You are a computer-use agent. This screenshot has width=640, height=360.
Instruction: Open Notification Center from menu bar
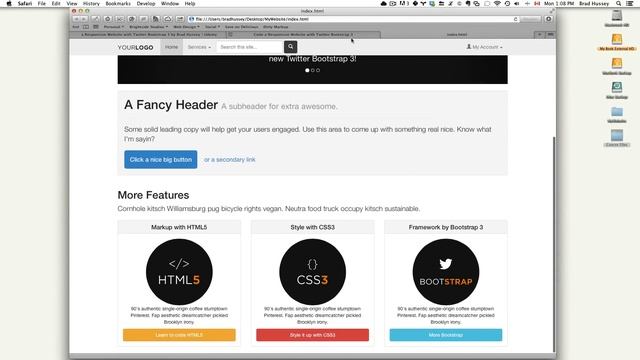(630, 3)
